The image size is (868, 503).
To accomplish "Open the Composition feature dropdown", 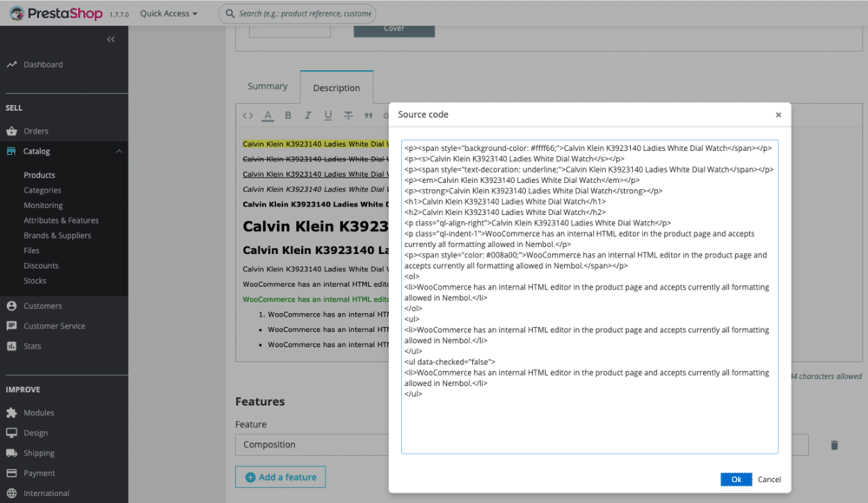I will coord(312,444).
